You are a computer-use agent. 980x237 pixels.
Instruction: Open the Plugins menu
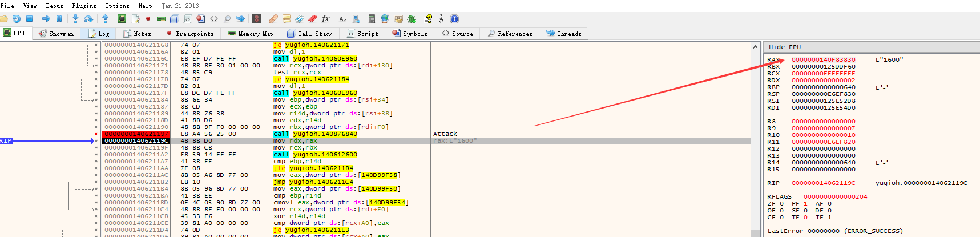tap(84, 6)
